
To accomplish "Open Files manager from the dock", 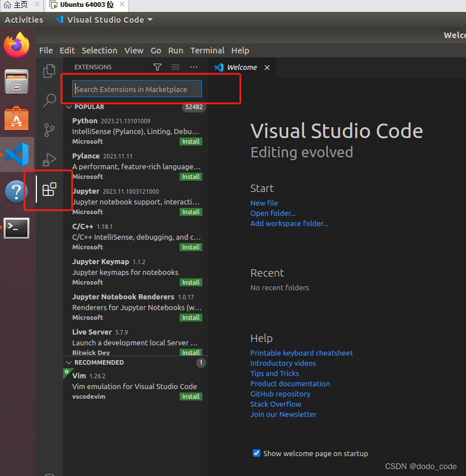I will point(16,81).
